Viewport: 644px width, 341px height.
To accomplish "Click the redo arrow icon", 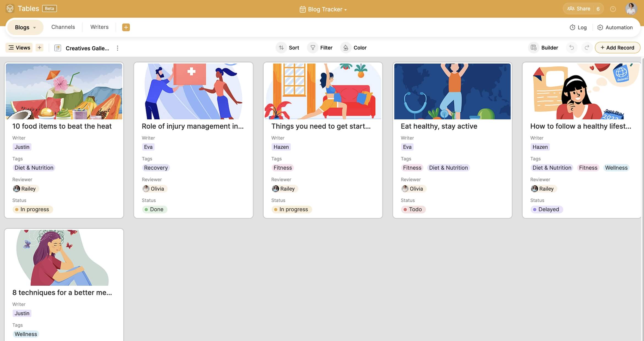I will coord(587,48).
